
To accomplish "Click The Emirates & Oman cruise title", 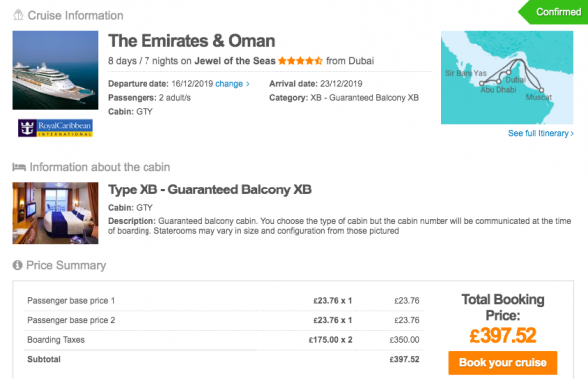I will 191,41.
